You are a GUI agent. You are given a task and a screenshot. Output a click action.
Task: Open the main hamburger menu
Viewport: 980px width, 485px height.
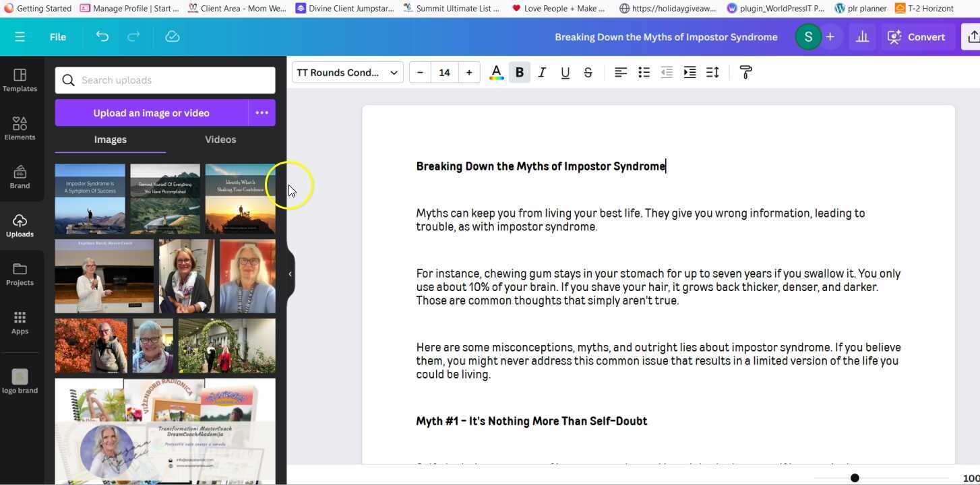[20, 37]
